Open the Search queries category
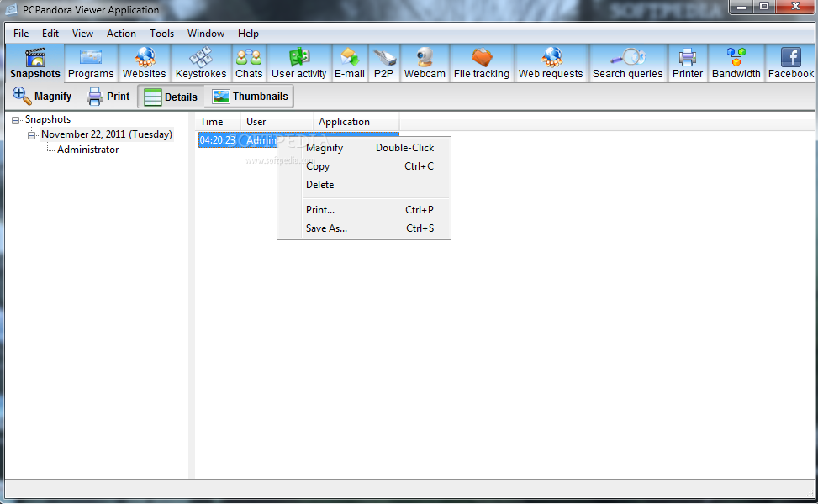Screen dimensions: 818x504 click(x=628, y=63)
